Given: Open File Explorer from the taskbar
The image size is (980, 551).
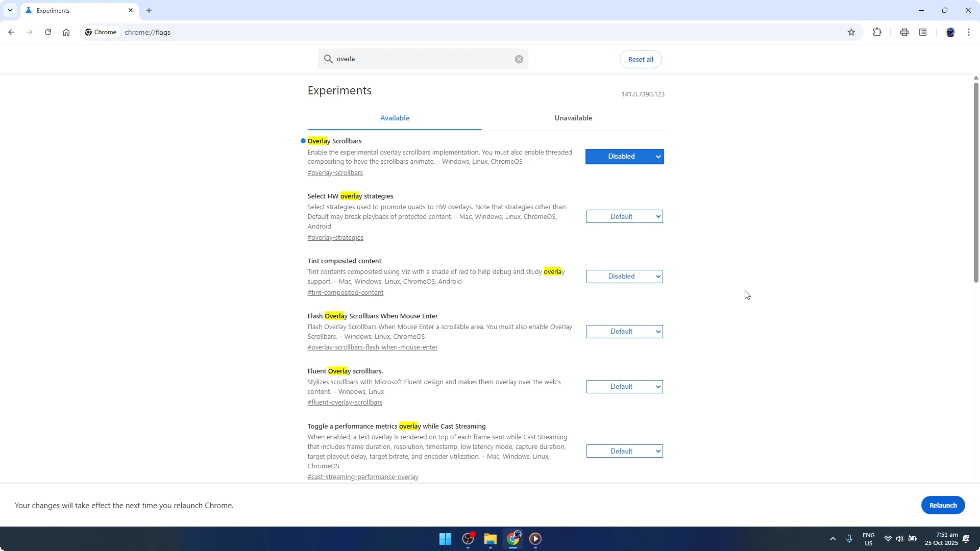Looking at the screenshot, I should 490,539.
